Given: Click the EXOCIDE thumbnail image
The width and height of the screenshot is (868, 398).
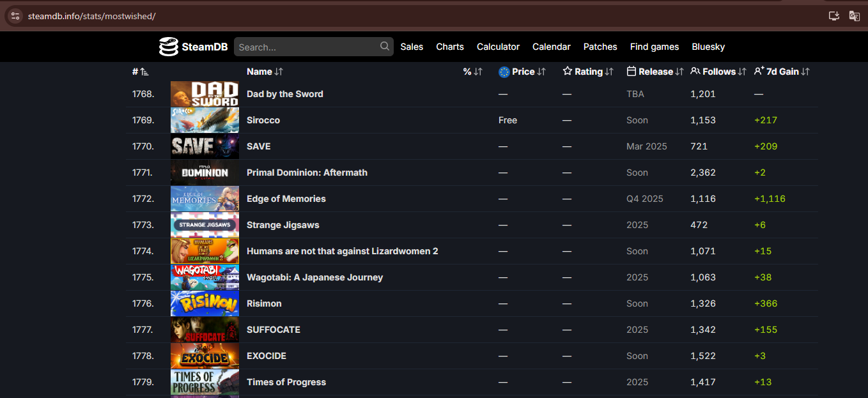Looking at the screenshot, I should tap(205, 356).
